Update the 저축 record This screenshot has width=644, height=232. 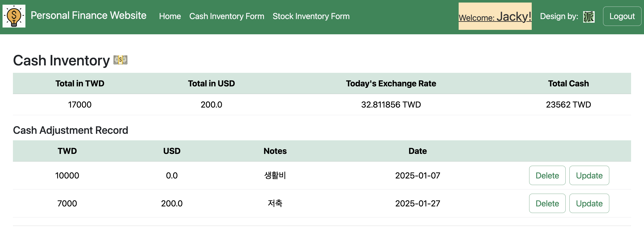click(x=589, y=203)
